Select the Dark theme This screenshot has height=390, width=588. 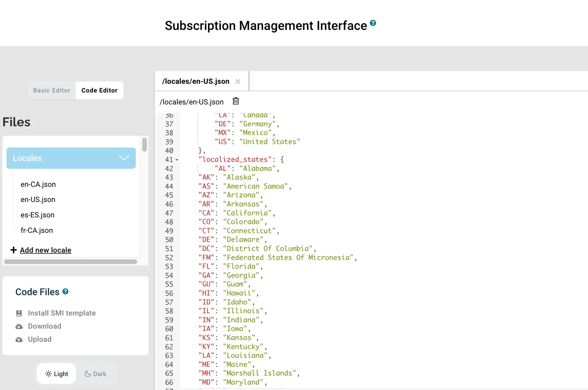click(95, 374)
